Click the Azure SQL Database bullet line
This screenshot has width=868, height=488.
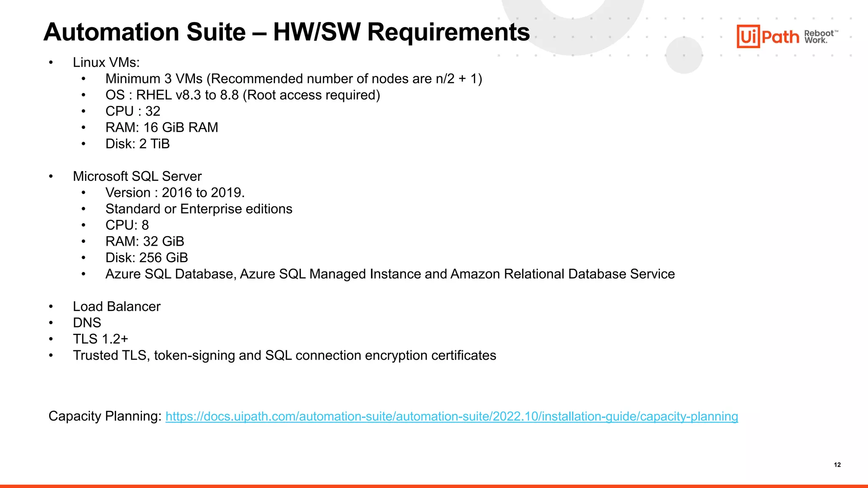pyautogui.click(x=389, y=274)
